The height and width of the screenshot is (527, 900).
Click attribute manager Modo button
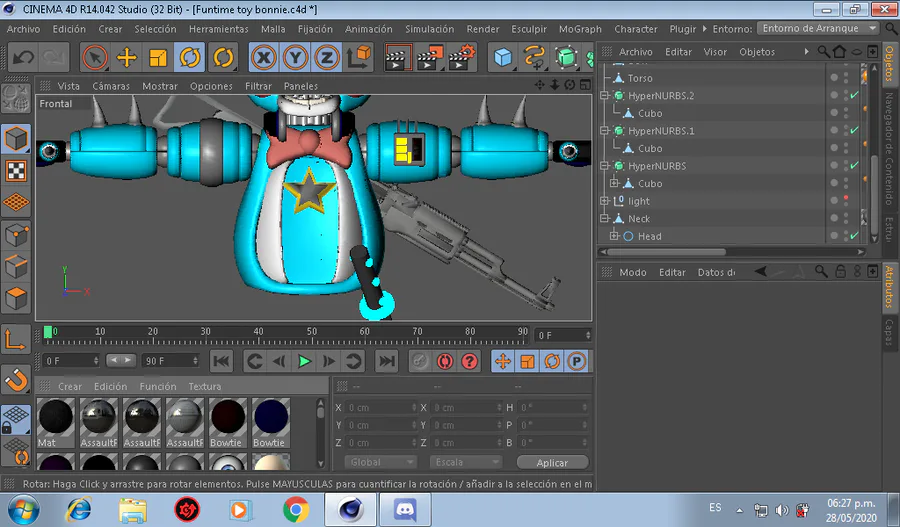(x=633, y=272)
